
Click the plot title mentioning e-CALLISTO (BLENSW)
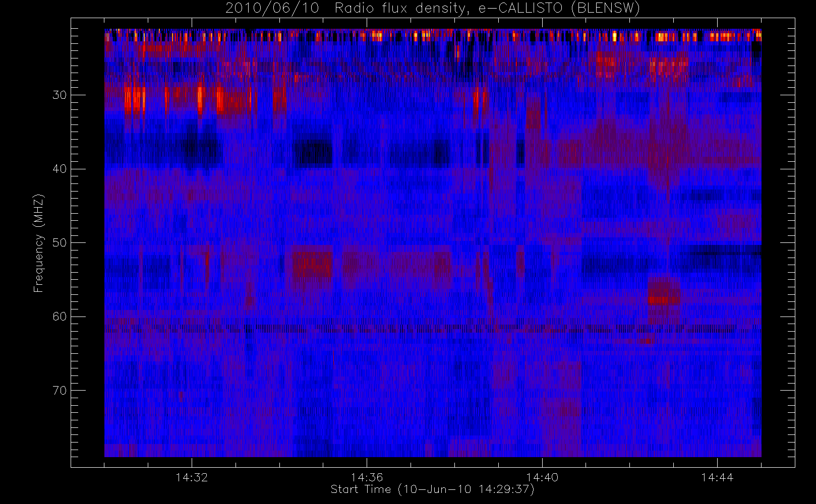tap(433, 9)
